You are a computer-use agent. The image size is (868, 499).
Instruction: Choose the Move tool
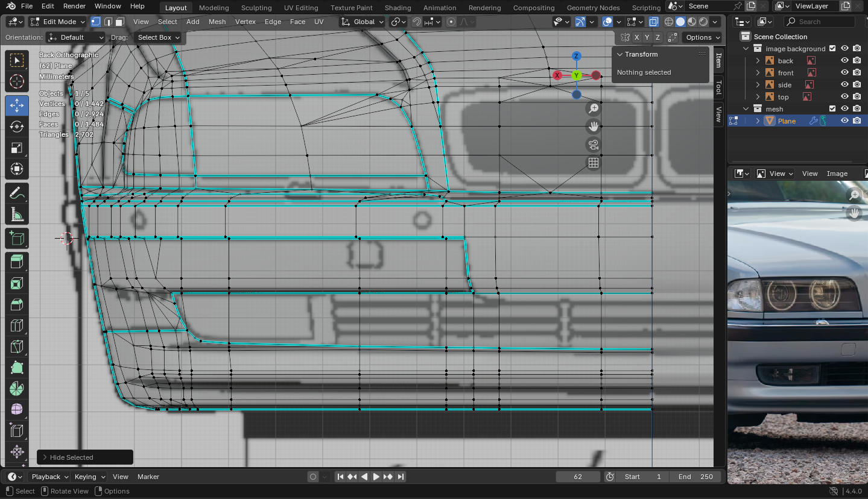coord(17,105)
